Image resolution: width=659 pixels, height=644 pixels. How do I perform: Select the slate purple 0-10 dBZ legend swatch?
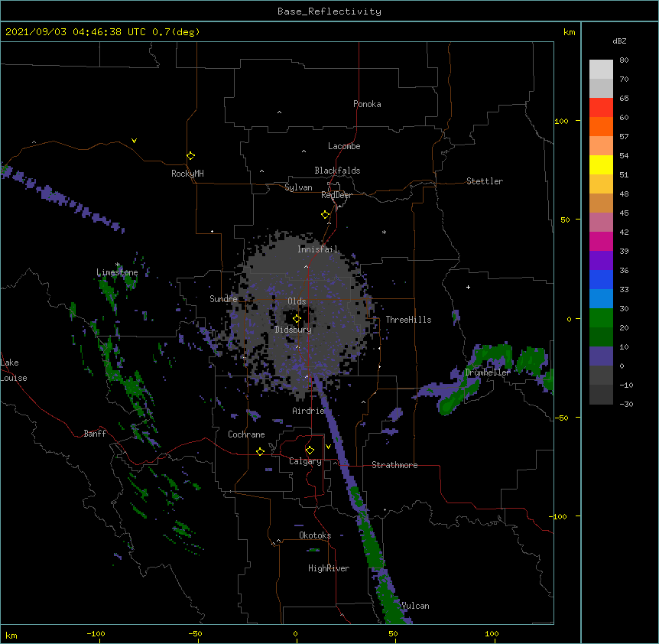click(601, 356)
